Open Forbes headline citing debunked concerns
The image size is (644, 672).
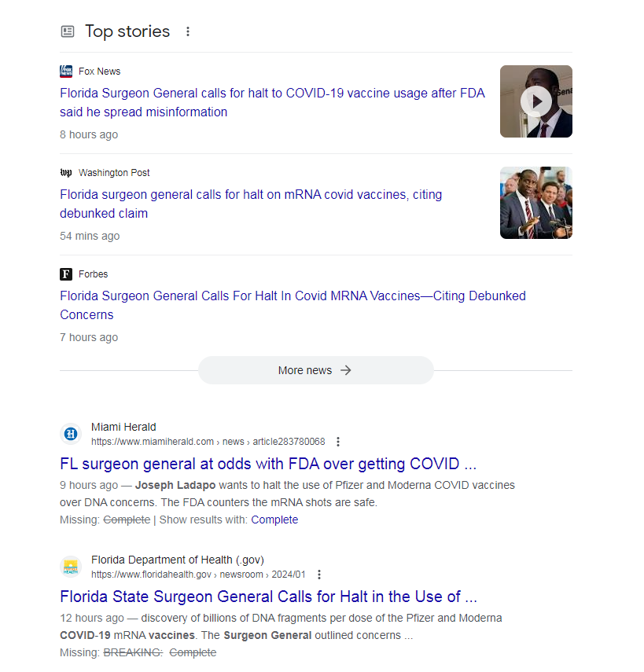click(x=293, y=305)
